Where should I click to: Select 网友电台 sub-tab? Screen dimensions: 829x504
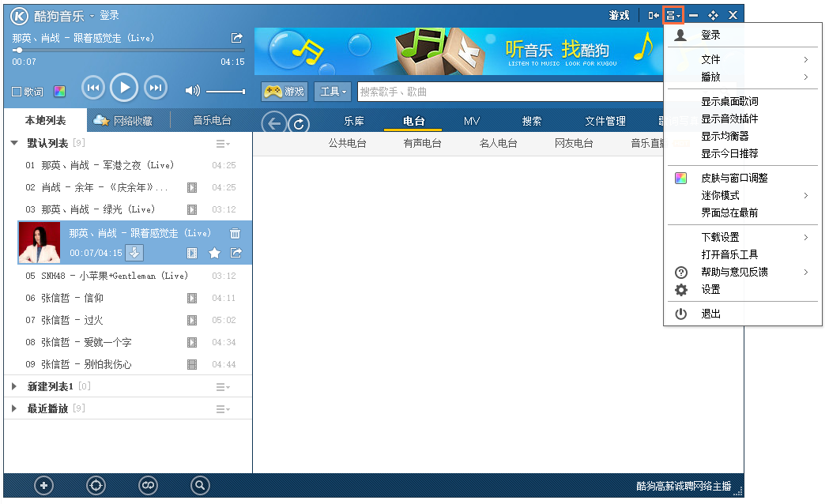[574, 143]
